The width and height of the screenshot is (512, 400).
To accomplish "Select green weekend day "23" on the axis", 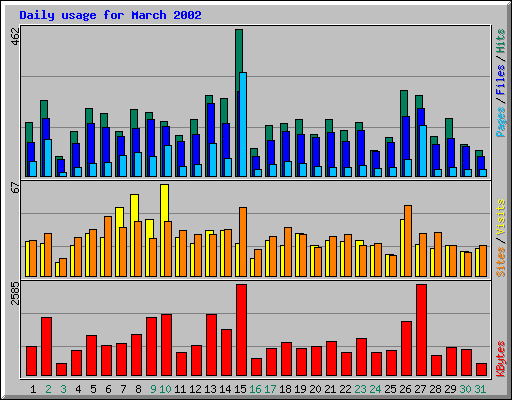I will [x=360, y=389].
